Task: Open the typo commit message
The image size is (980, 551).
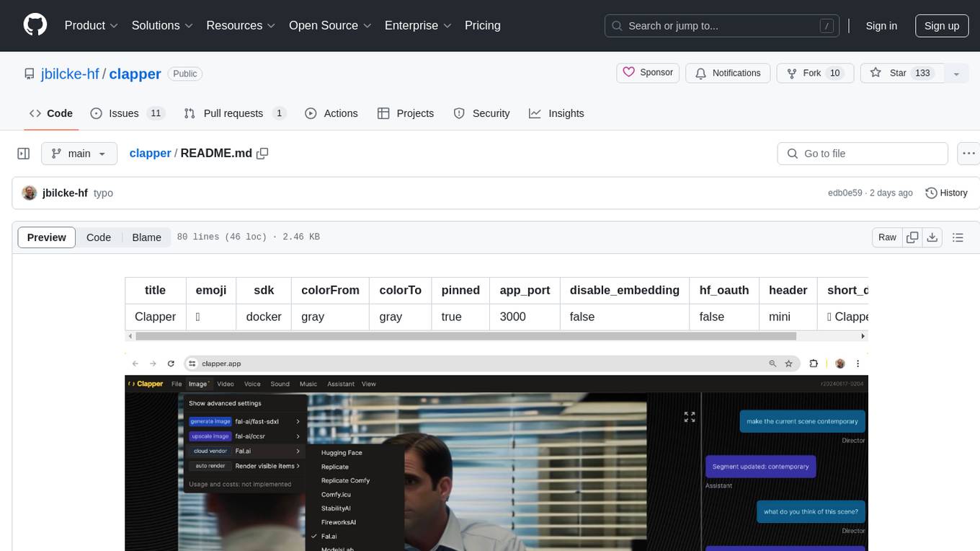Action: pos(103,193)
